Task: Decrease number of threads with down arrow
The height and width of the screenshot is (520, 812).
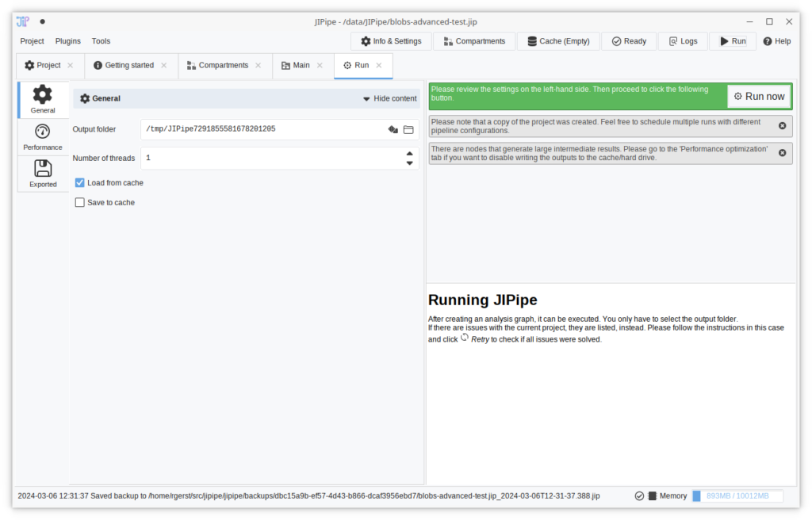Action: click(409, 163)
